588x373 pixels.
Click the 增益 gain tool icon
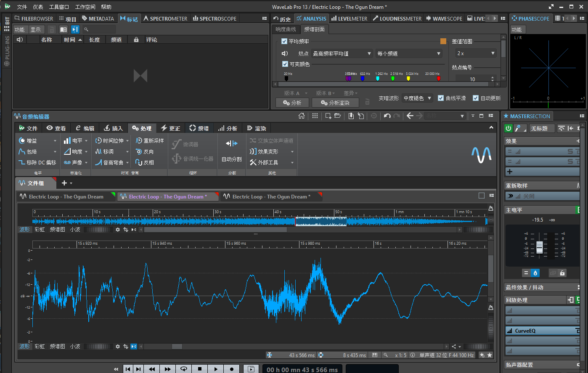tap(22, 140)
